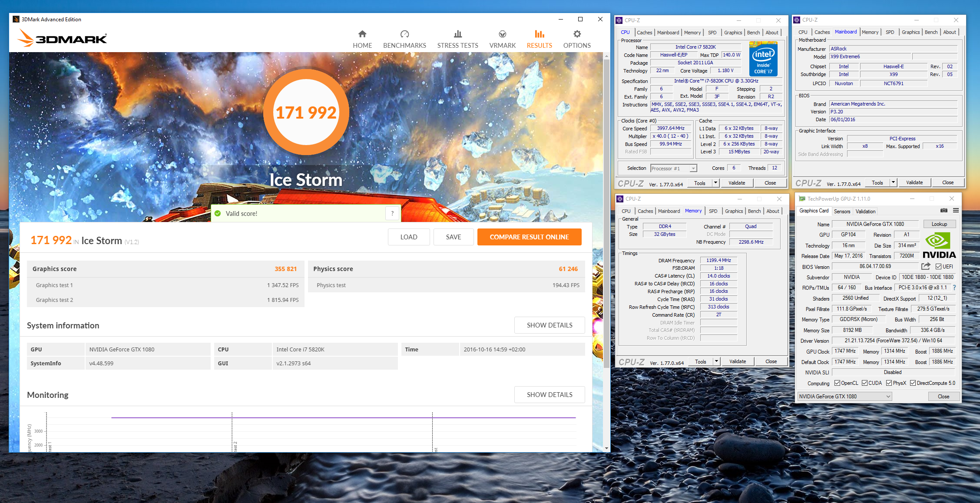Click Close in CPU-Z Mainboard window
Screen dimensions: 980x503
pos(947,182)
